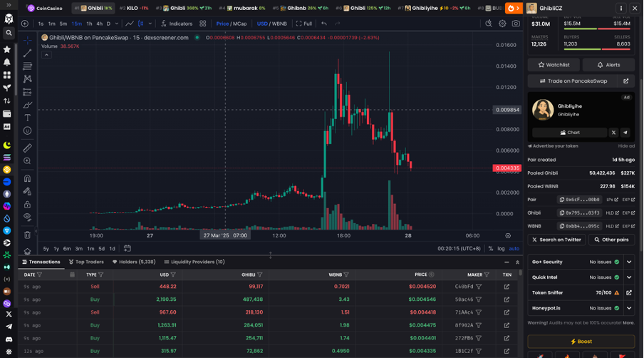
Task: Switch to the Top Traders tab
Action: (x=86, y=262)
